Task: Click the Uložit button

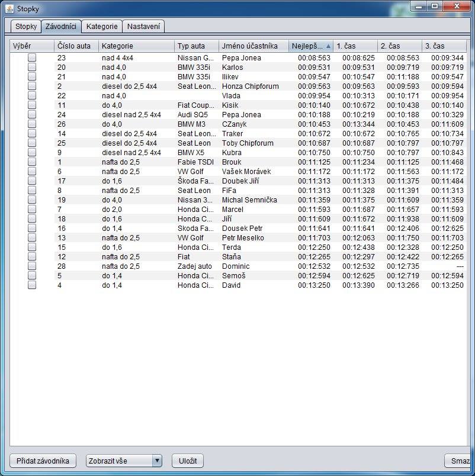Action: click(x=188, y=461)
